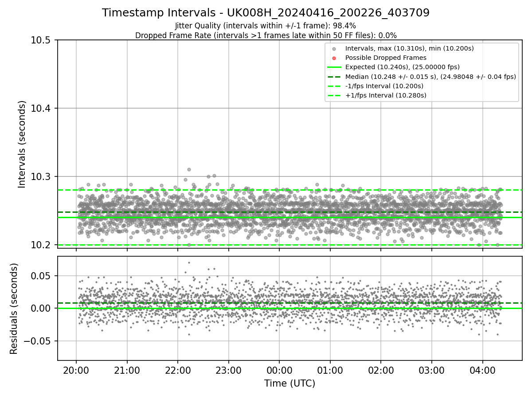
Task: Click the "Dropped Frame Rate" 0.0% subtitle line
Action: pyautogui.click(x=266, y=35)
